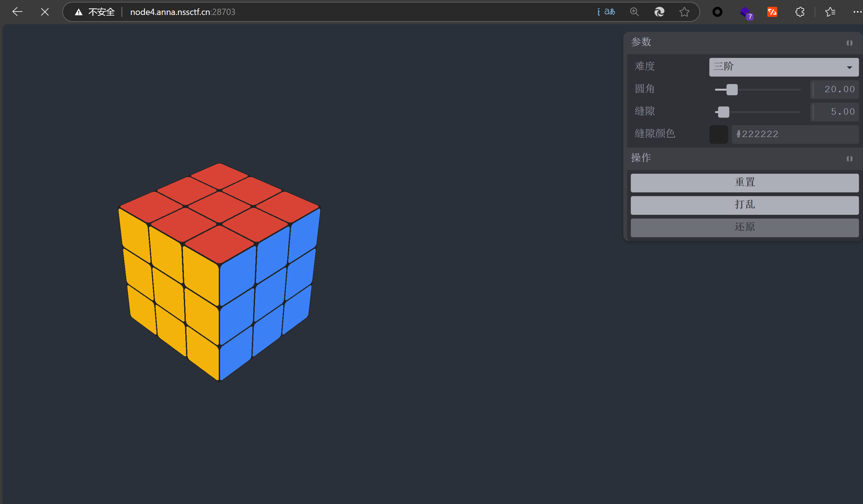Viewport: 863px width, 504px height.
Task: Open the extensions puzzle piece icon
Action: pyautogui.click(x=800, y=12)
